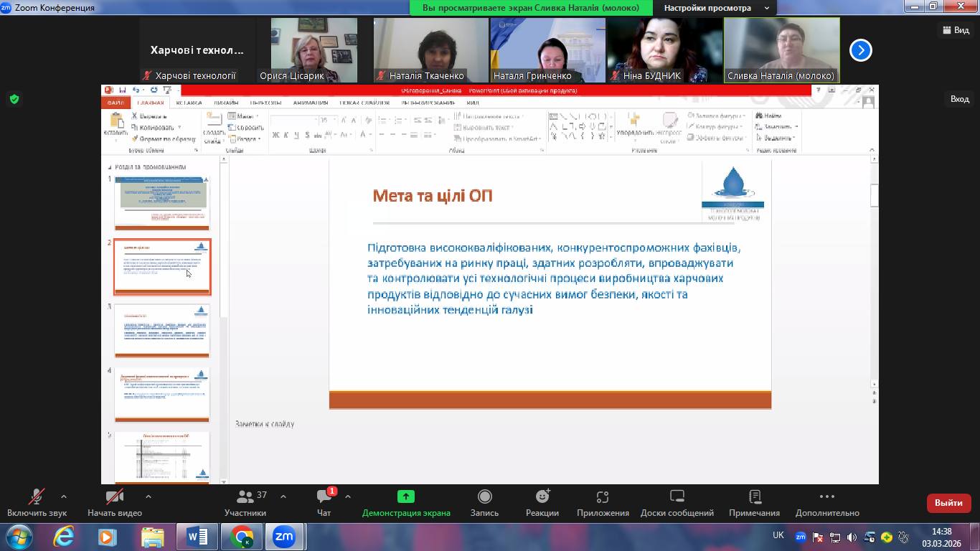
Task: Click the Record button icon
Action: click(484, 497)
